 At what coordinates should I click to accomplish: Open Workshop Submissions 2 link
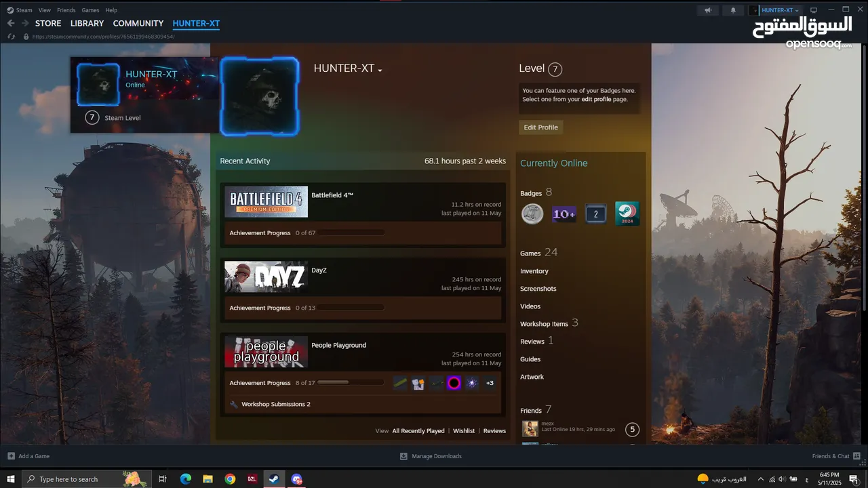(x=275, y=404)
